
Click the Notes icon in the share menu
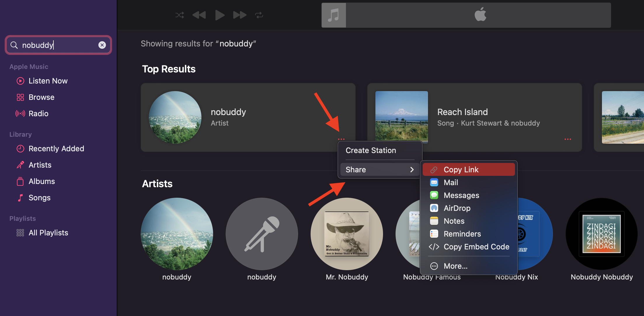point(434,221)
